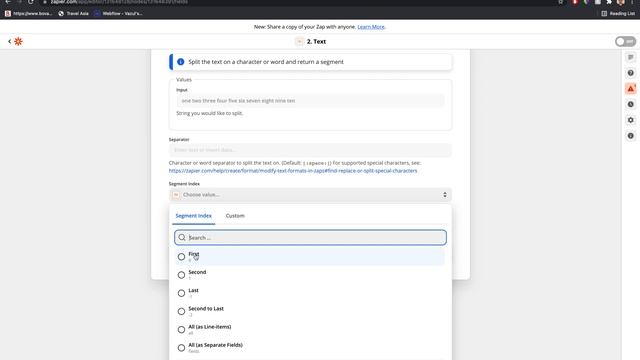The width and height of the screenshot is (640, 360).
Task: Click the blue info icon in split description
Action: [180, 62]
